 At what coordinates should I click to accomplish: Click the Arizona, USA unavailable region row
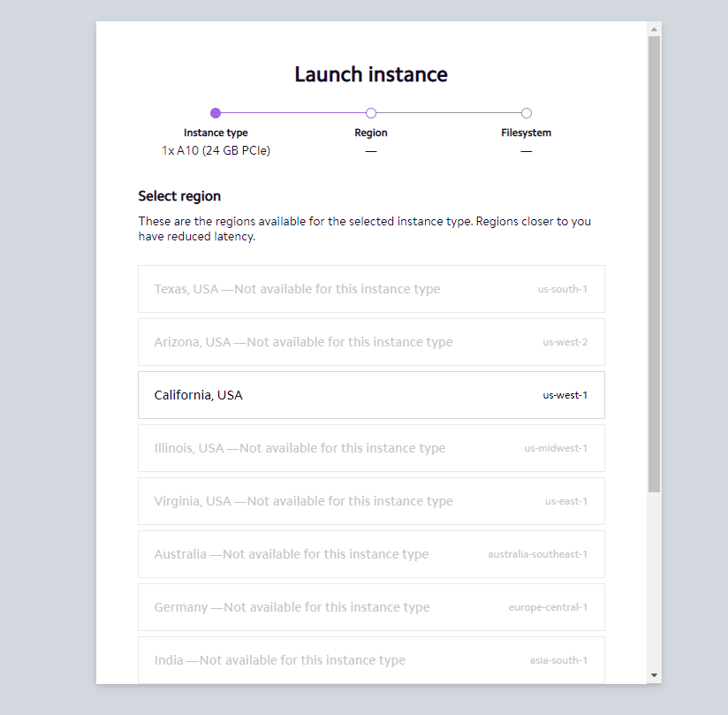[371, 342]
